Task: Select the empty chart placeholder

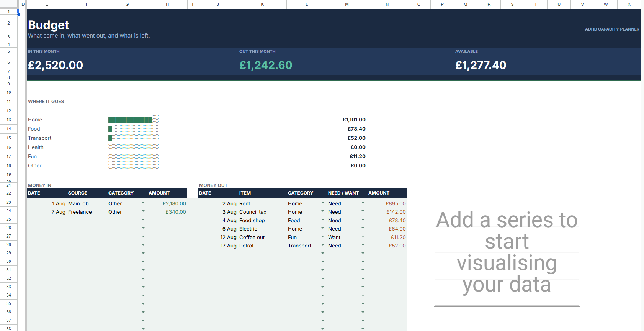Action: [507, 253]
